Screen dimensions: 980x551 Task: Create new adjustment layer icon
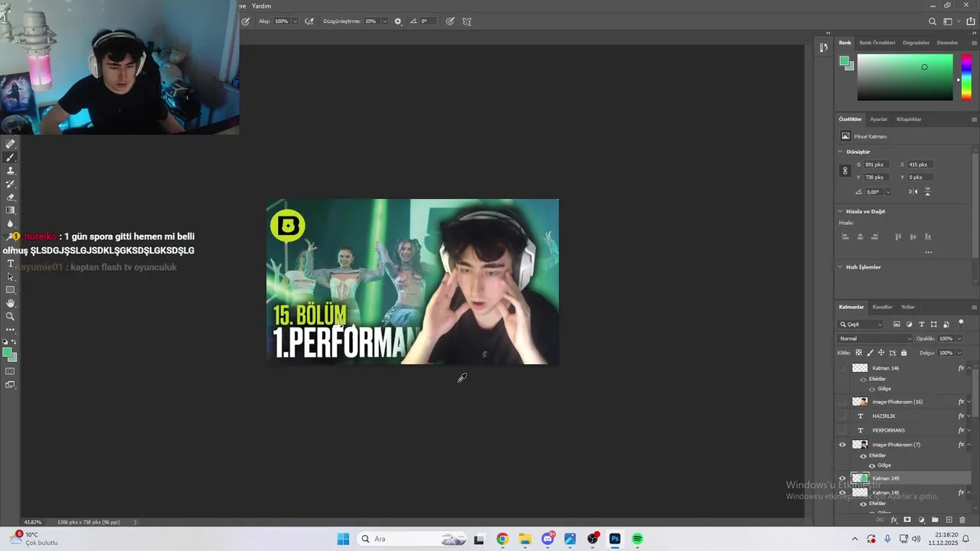click(921, 520)
